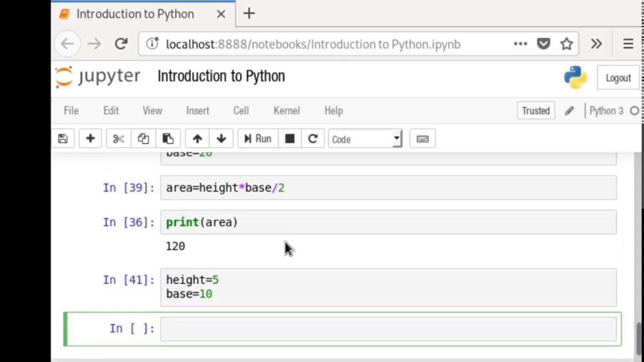Click the empty In [ ]: prompt
644x362 pixels.
132,328
